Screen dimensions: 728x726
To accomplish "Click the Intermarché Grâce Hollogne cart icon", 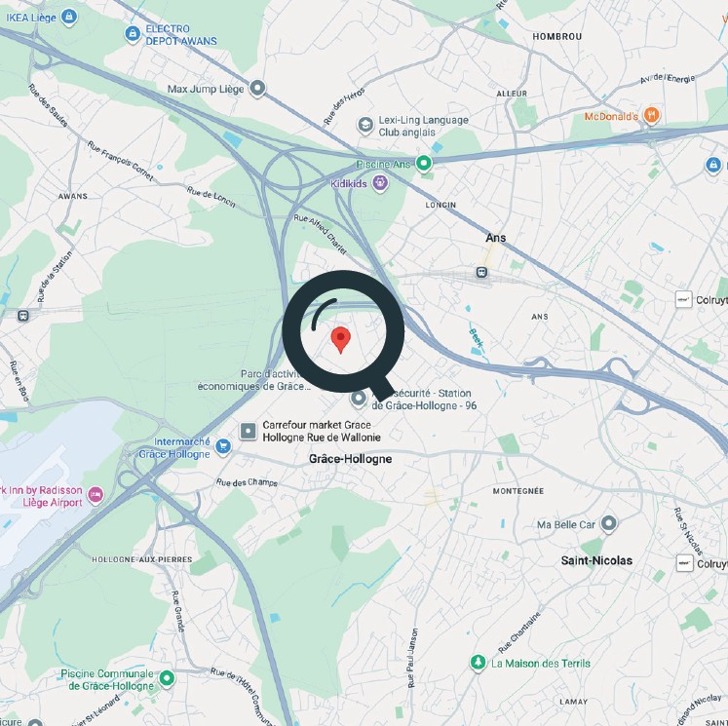I will click(x=223, y=447).
